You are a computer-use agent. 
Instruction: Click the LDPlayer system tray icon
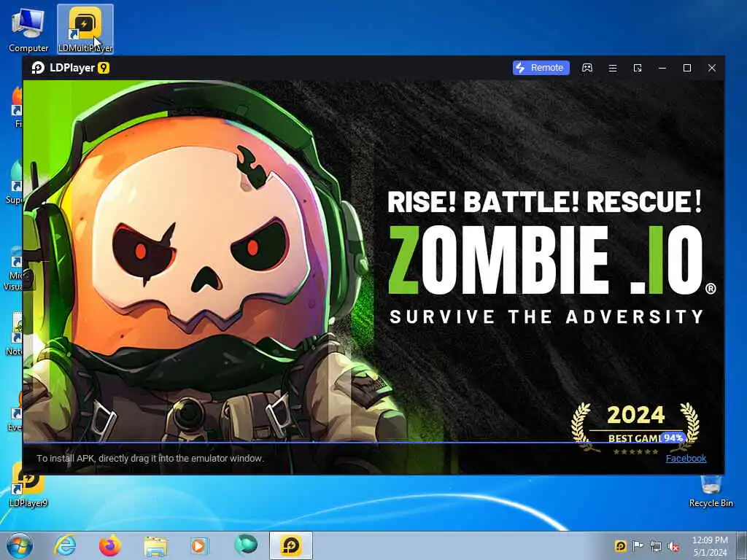(620, 546)
